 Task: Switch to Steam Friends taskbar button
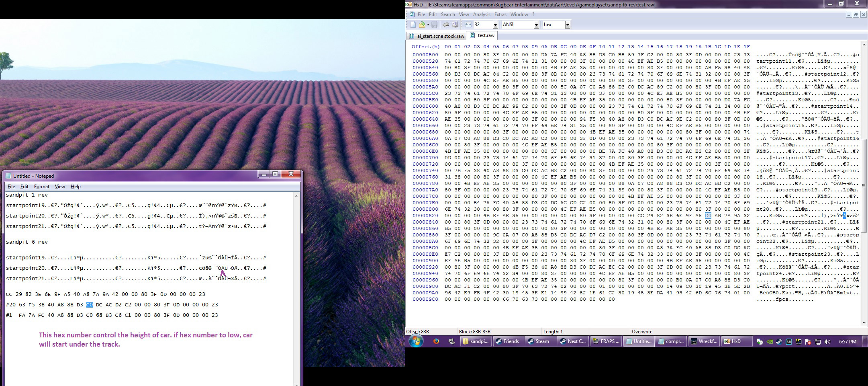point(508,341)
